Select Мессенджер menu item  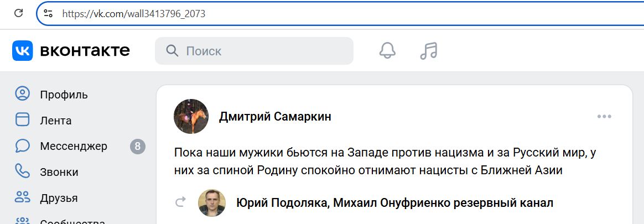[74, 147]
